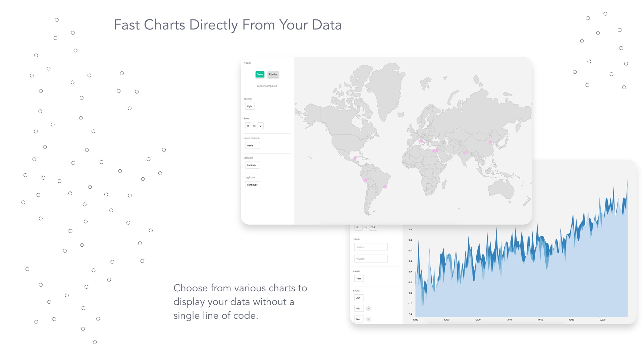Viewport: 644px width, 362px height.
Task: Click the pink marker in eastern China
Action: click(490, 142)
